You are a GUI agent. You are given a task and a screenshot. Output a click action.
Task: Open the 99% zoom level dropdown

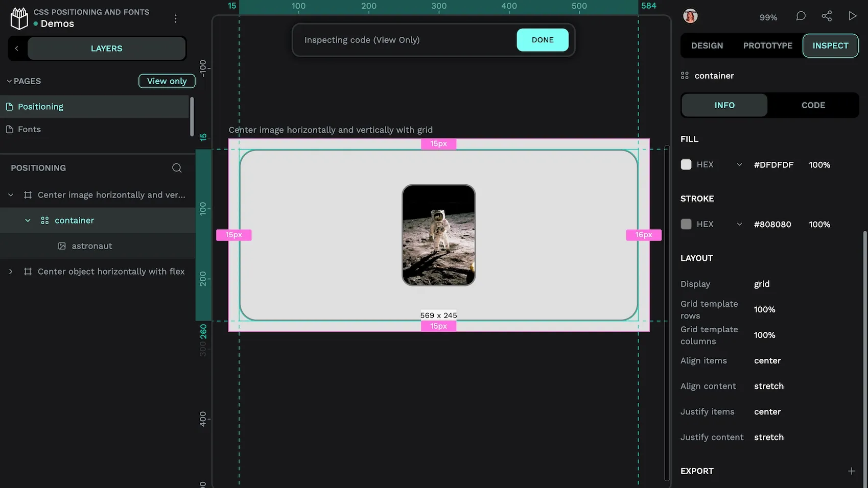[x=768, y=17]
